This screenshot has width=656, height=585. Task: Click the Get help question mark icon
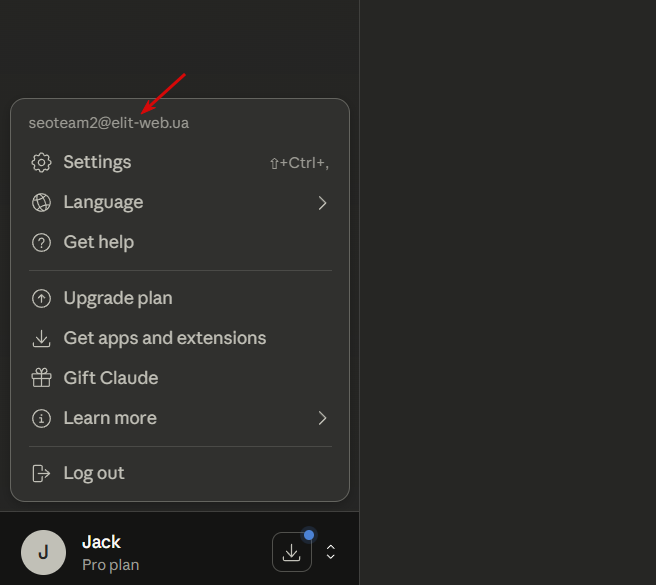tap(41, 243)
